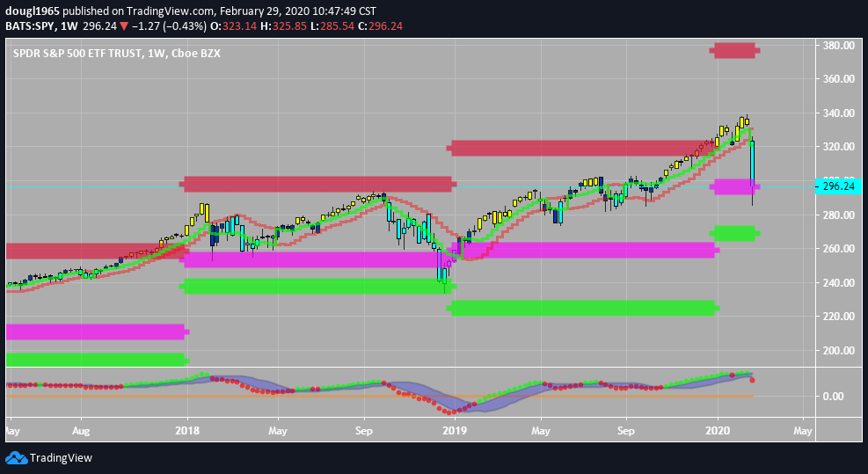The width and height of the screenshot is (868, 474).
Task: Click the TradingView cloud logo icon
Action: pos(16,458)
